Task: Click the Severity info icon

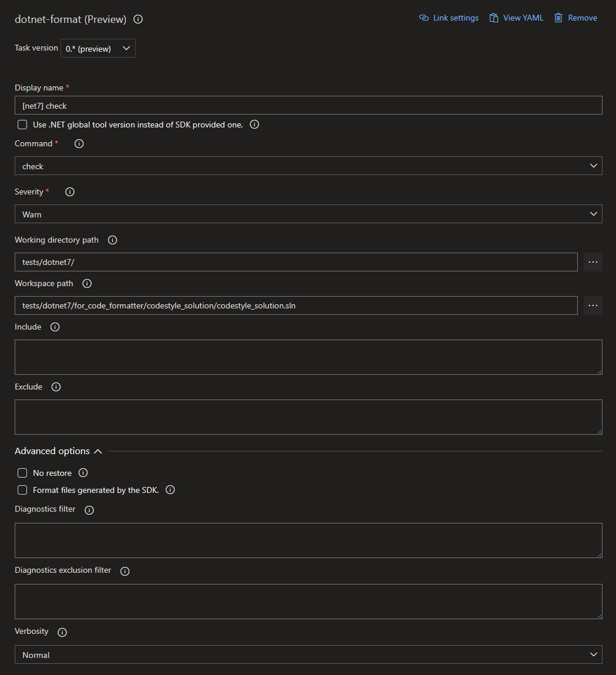Action: [x=70, y=192]
